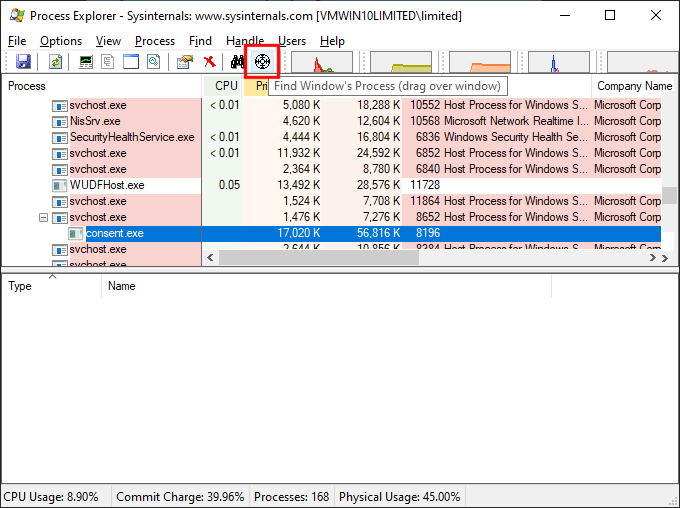680x508 pixels.
Task: Open the System Information toolbar icon
Action: click(x=86, y=62)
